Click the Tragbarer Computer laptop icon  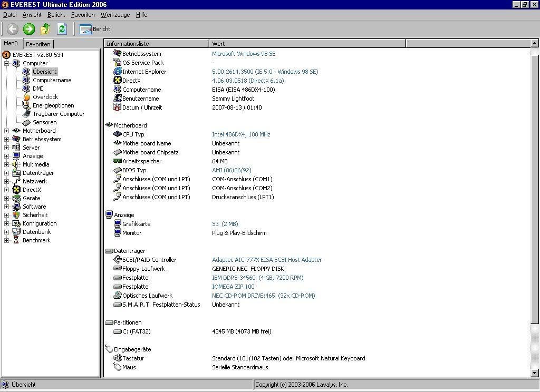pyautogui.click(x=26, y=114)
